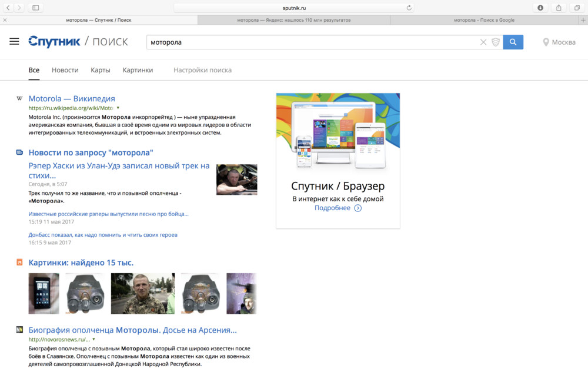Viewport: 588px width, 368px height.
Task: Open Известные российские рэперы news link
Action: coord(108,214)
